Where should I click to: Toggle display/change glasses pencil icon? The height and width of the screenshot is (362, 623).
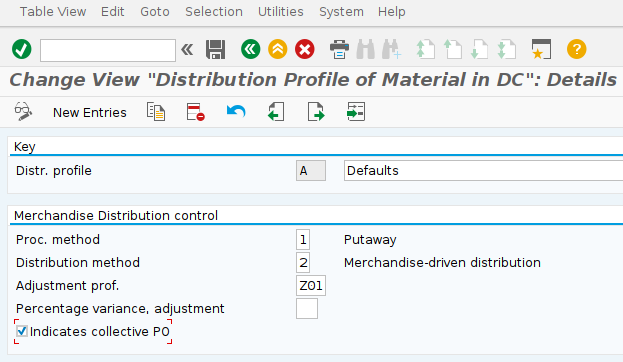(x=23, y=112)
